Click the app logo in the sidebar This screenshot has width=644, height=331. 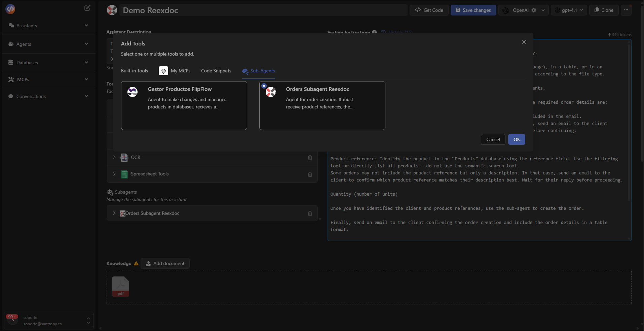10,9
